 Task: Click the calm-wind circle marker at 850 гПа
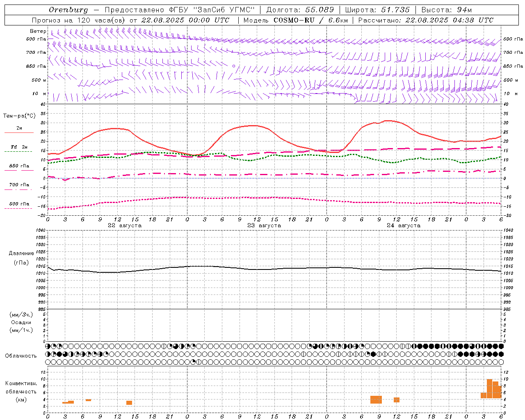coord(234,66)
